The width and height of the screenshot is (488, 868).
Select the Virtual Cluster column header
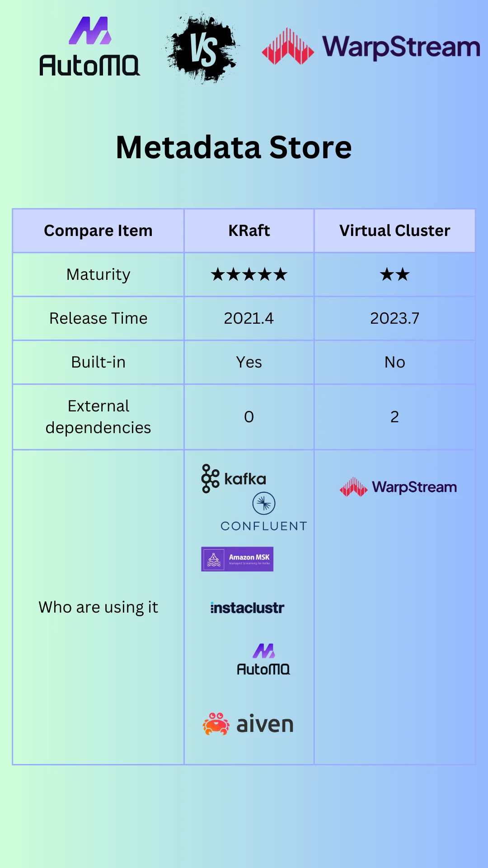(x=394, y=231)
